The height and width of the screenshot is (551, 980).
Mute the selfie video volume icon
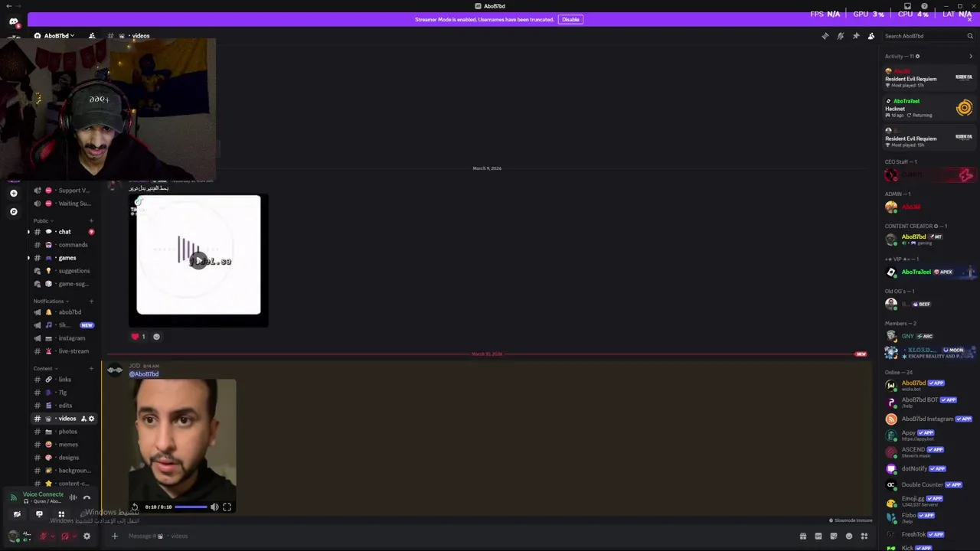[214, 507]
